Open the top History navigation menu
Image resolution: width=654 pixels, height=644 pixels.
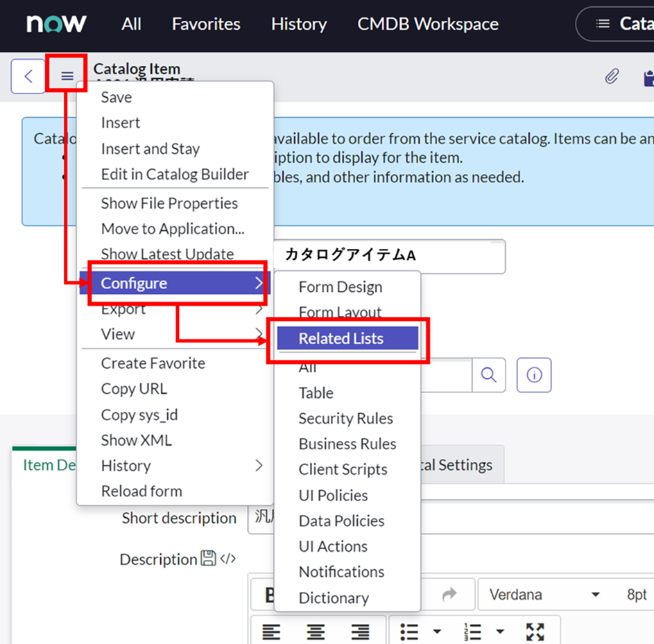299,24
